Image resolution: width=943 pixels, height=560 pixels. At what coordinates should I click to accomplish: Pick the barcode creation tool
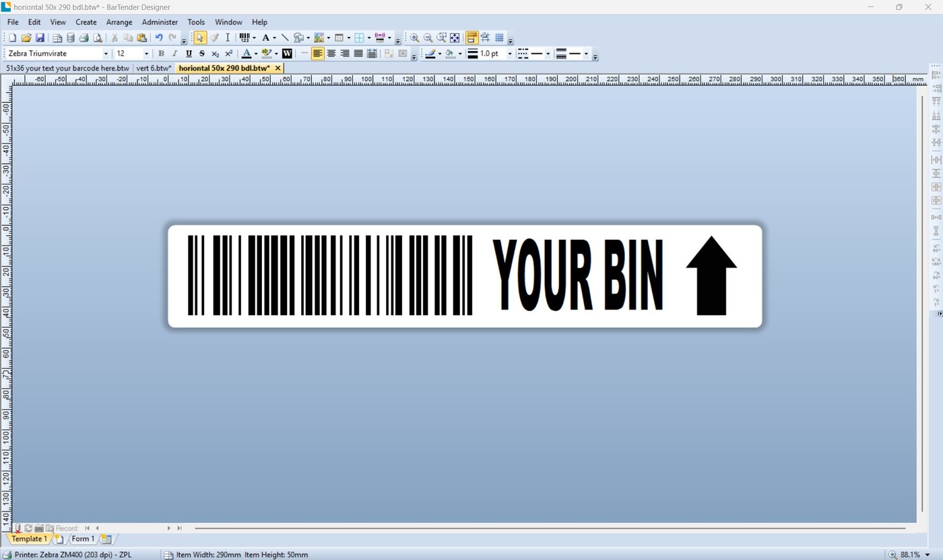tap(244, 38)
